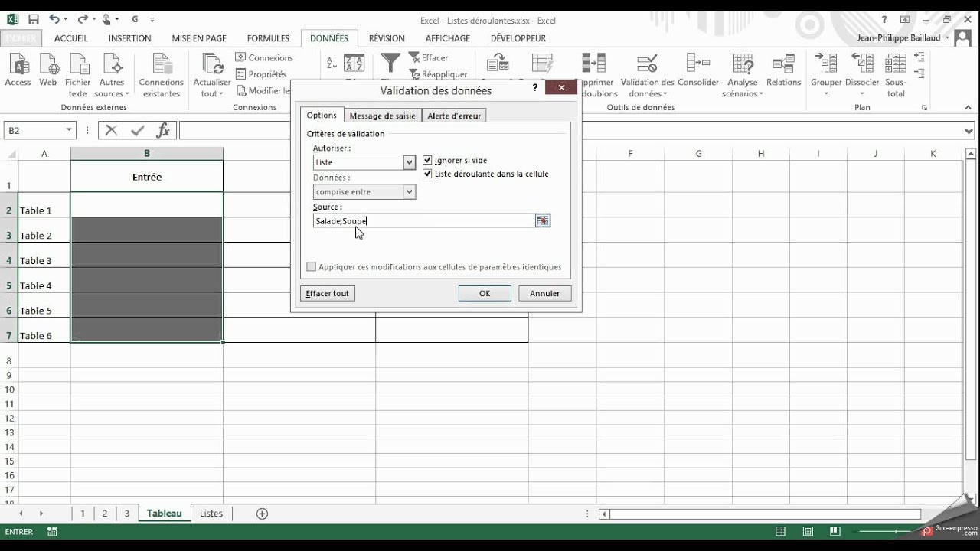Select sheet tab 2
Image resolution: width=980 pixels, height=551 pixels.
click(104, 514)
